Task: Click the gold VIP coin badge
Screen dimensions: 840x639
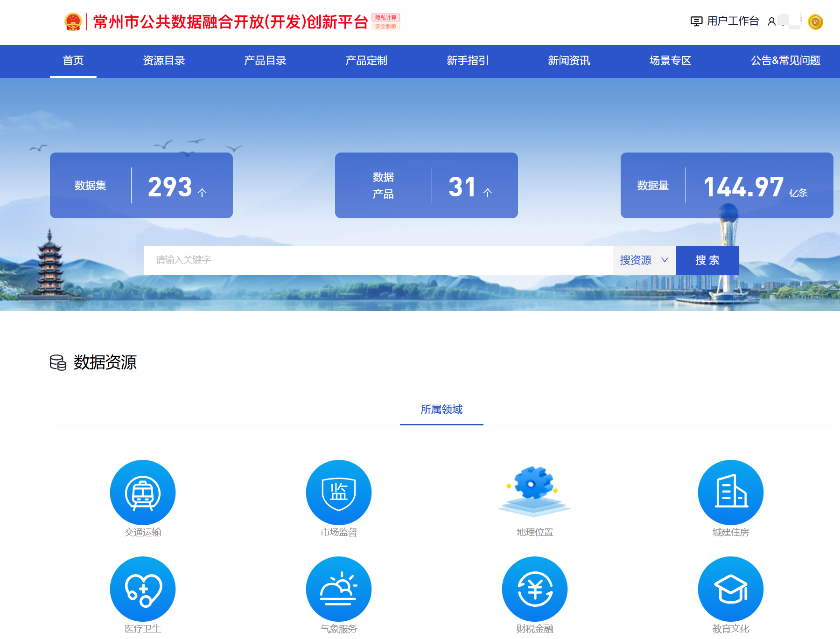Action: 815,22
